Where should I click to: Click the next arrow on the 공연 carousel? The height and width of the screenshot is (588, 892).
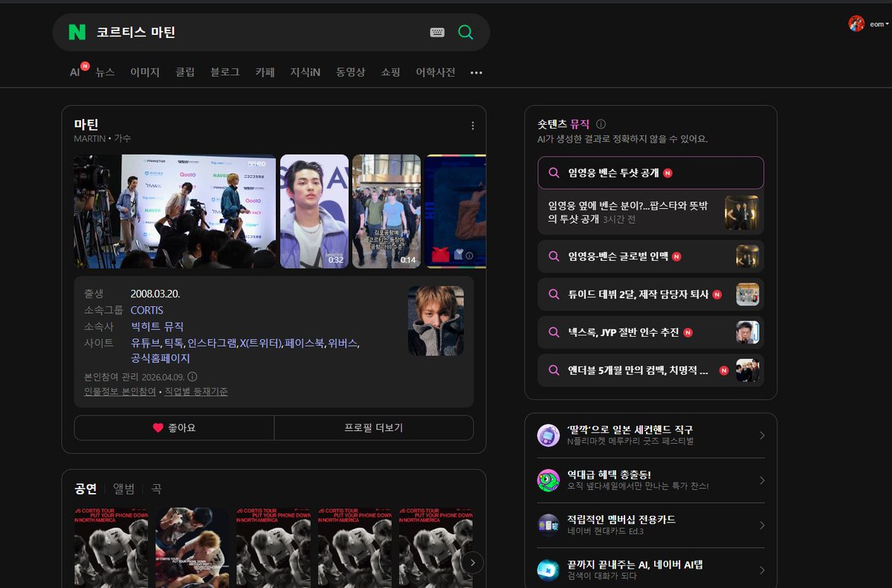click(472, 562)
